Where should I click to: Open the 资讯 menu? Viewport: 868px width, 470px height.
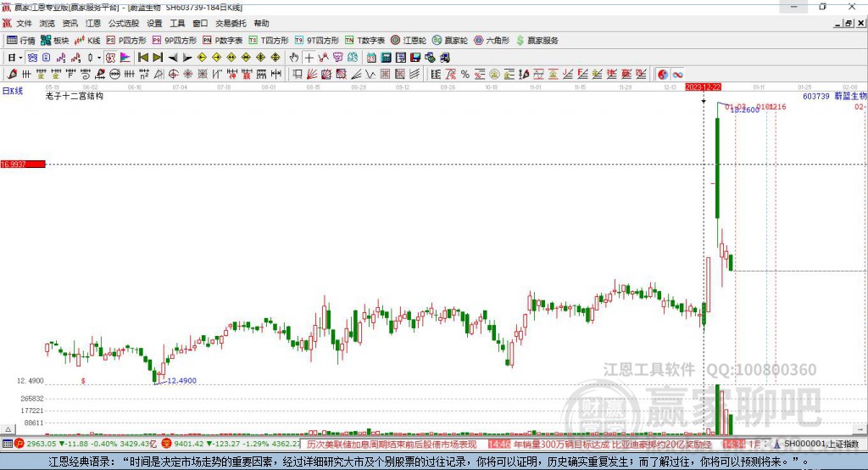(70, 23)
